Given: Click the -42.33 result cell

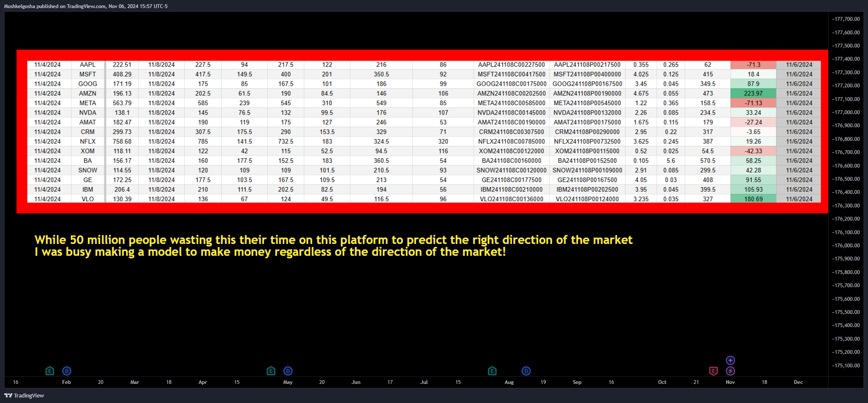Looking at the screenshot, I should [x=754, y=151].
